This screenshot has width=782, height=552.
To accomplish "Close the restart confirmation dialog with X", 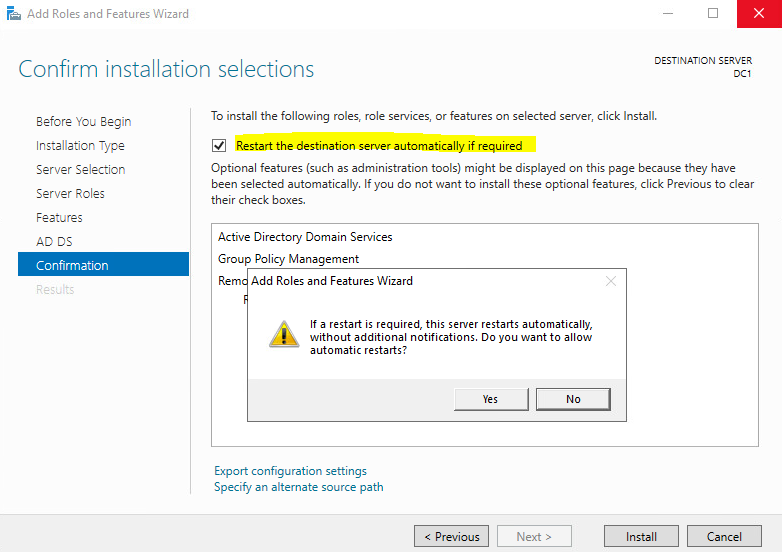I will 611,281.
